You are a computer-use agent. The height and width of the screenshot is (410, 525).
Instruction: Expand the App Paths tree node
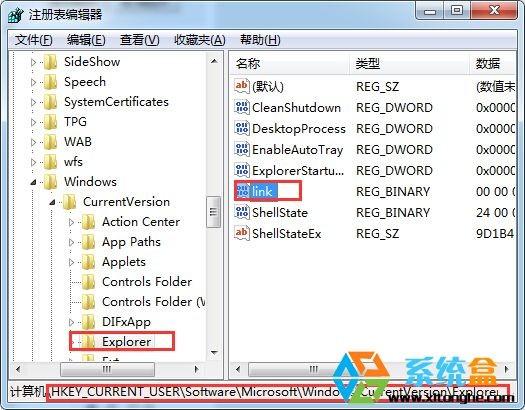click(x=71, y=242)
